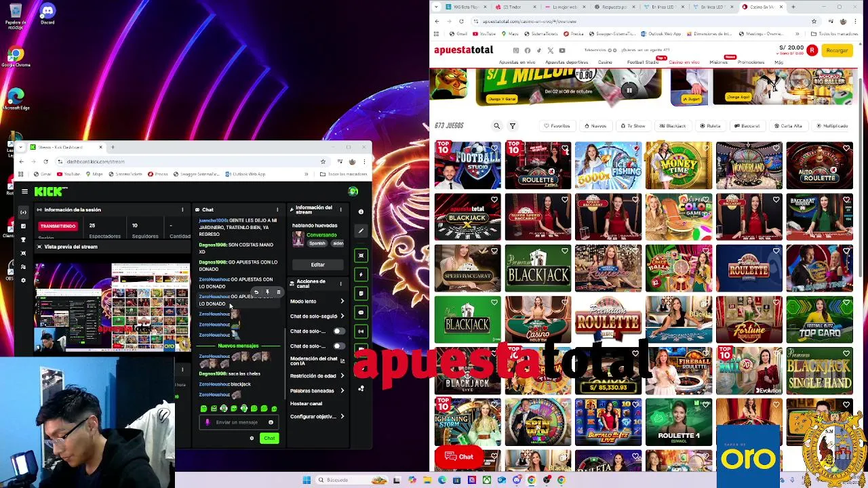Image resolution: width=868 pixels, height=488 pixels.
Task: Open Apuesta Total Instagram icon
Action: click(516, 50)
